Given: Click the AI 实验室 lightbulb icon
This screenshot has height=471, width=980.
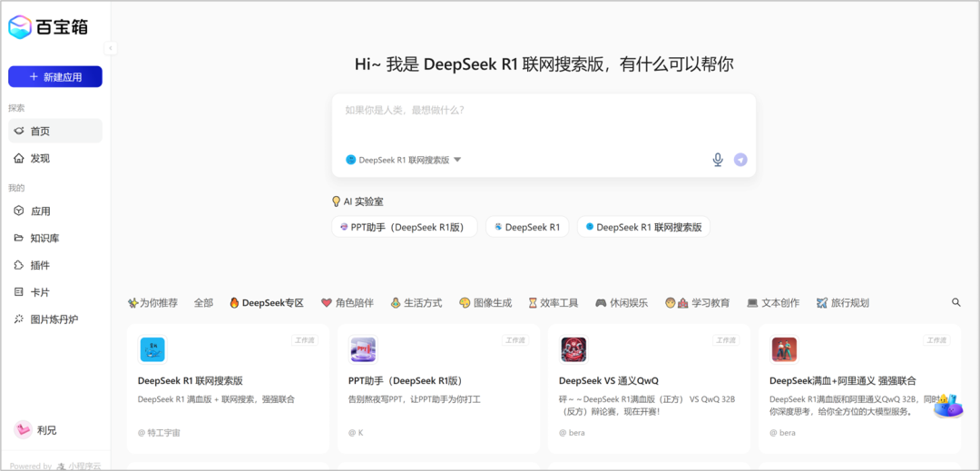Looking at the screenshot, I should click(337, 201).
